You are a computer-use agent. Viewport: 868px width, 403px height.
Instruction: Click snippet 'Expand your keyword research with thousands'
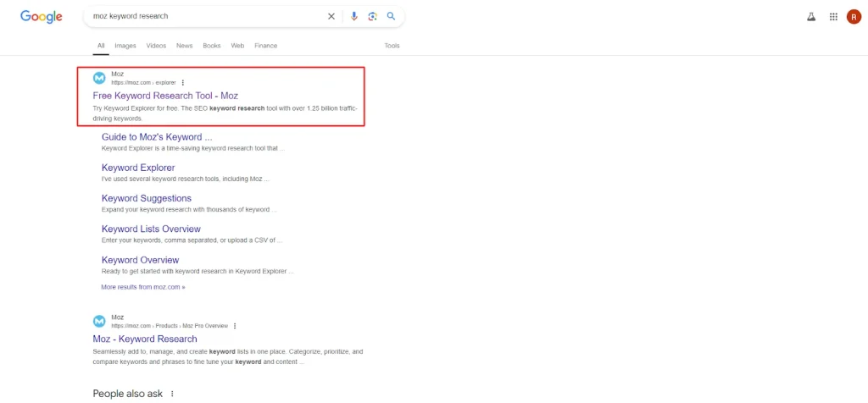coord(189,210)
